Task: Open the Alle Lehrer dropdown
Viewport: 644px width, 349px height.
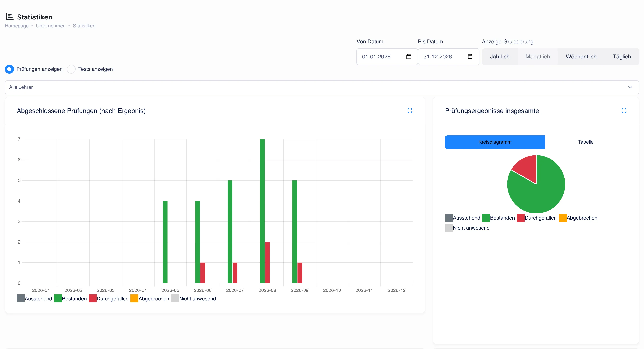Action: coord(322,87)
